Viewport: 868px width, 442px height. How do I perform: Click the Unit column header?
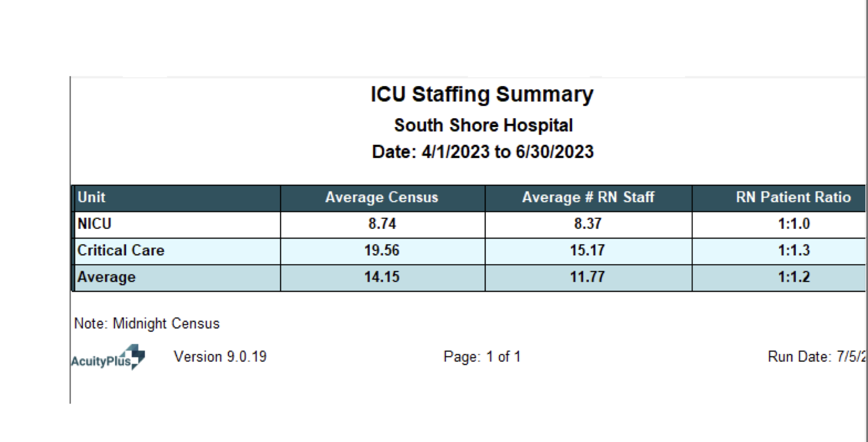(92, 198)
